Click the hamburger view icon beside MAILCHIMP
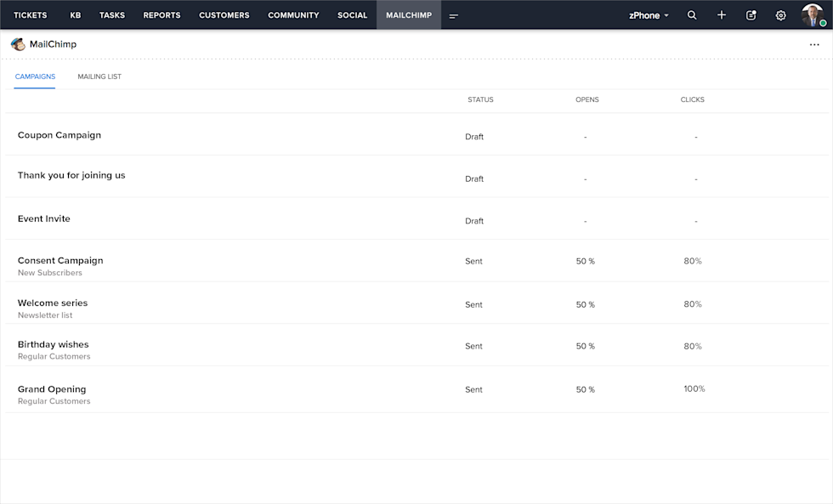 pyautogui.click(x=453, y=14)
